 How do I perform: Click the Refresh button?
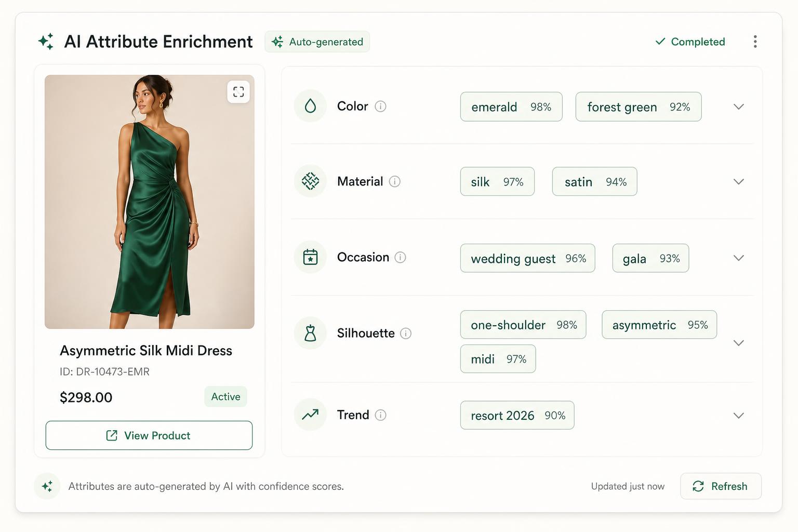(x=721, y=486)
